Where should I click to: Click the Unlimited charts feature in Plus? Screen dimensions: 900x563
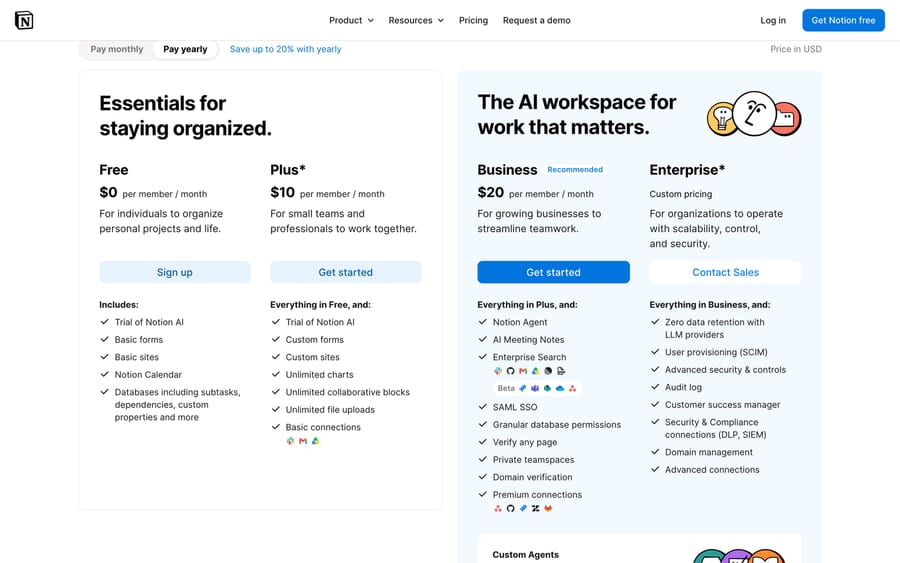[320, 375]
